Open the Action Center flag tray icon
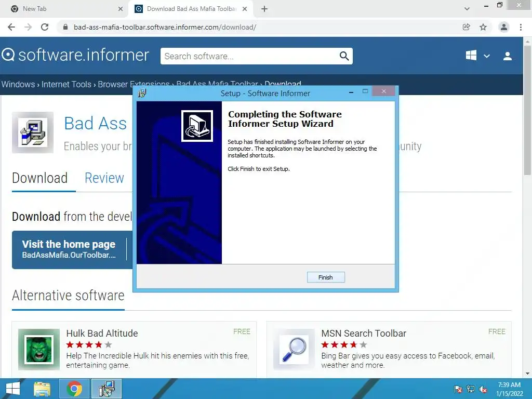532x399 pixels. pyautogui.click(x=458, y=389)
